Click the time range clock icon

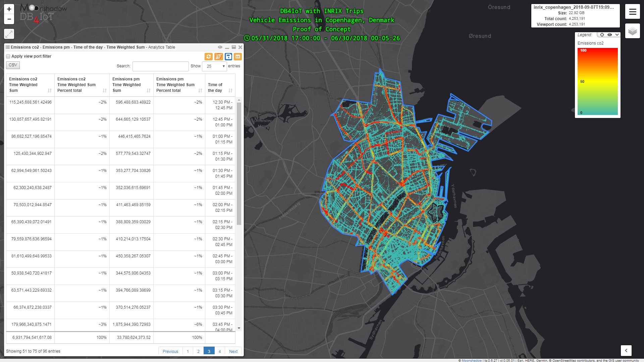coord(247,38)
